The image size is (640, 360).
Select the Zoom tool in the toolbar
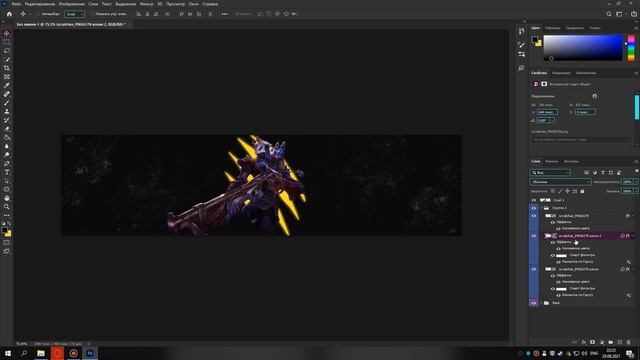tap(7, 207)
